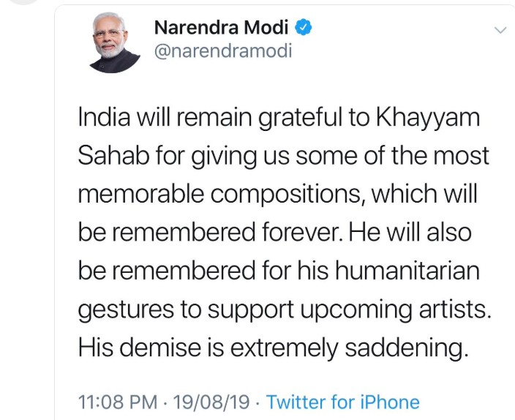Click the Twitter for iPhone source link
The height and width of the screenshot is (420, 515).
342,402
